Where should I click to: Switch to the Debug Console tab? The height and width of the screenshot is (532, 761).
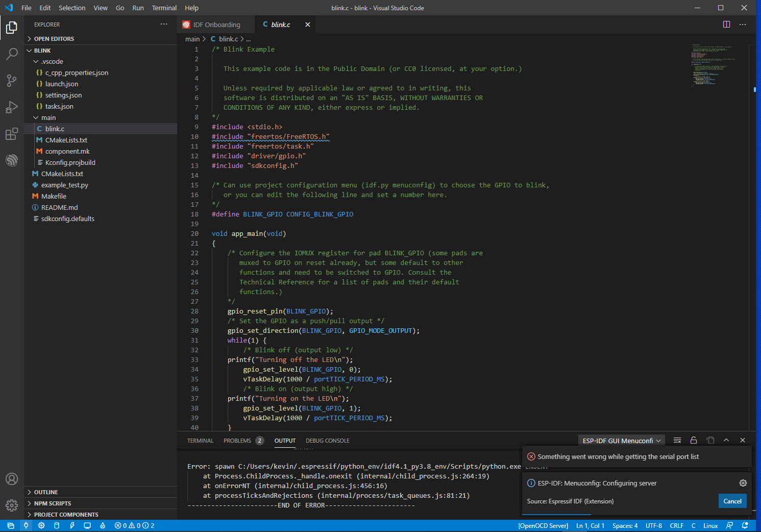click(x=328, y=441)
